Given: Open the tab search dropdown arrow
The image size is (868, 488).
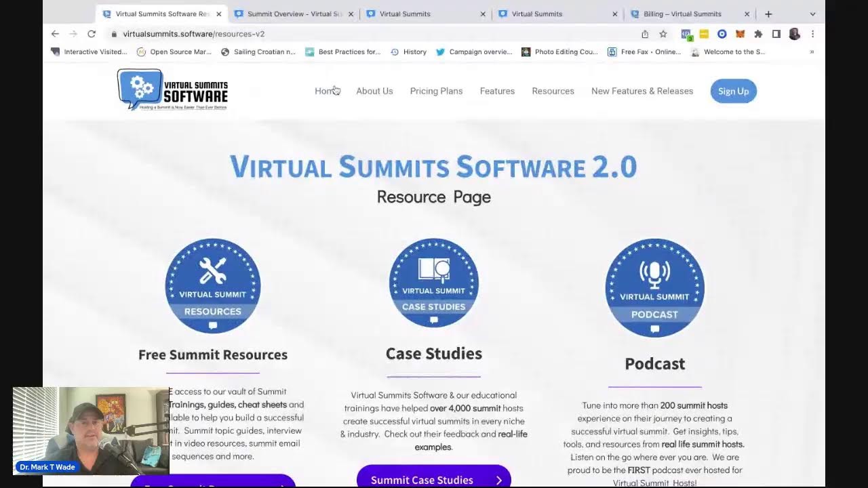Looking at the screenshot, I should (x=812, y=14).
